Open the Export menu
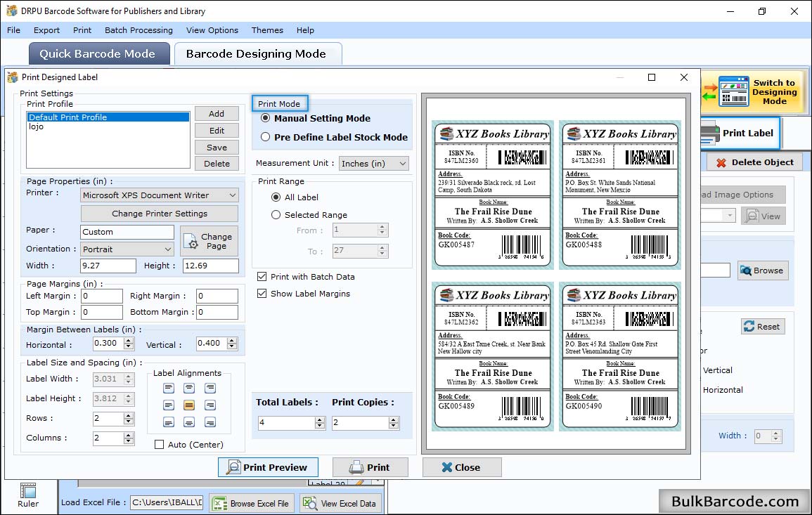The image size is (812, 515). click(x=46, y=30)
